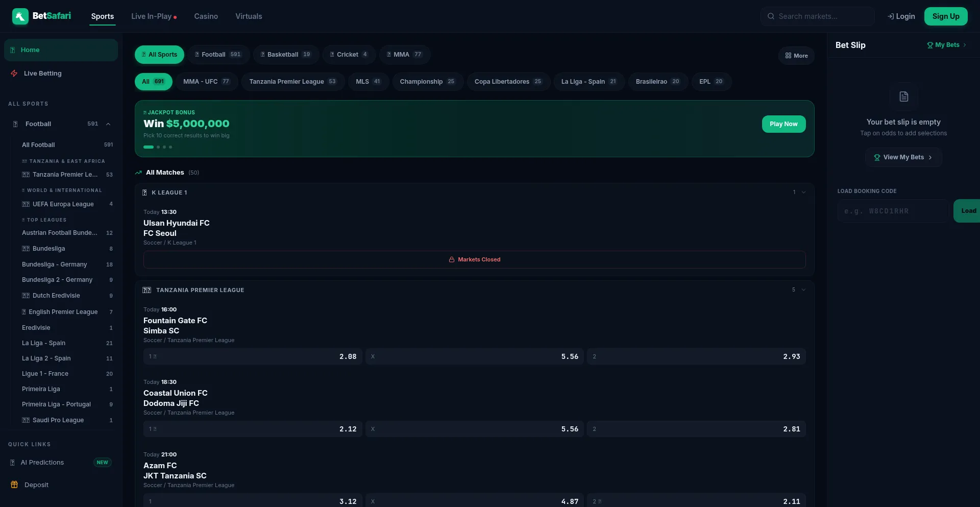Open the More sports menu
This screenshot has width=980, height=507.
click(x=796, y=56)
